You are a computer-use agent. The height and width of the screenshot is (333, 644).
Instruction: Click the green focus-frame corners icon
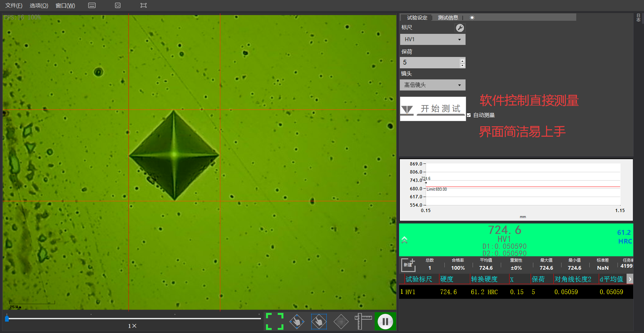(x=274, y=321)
